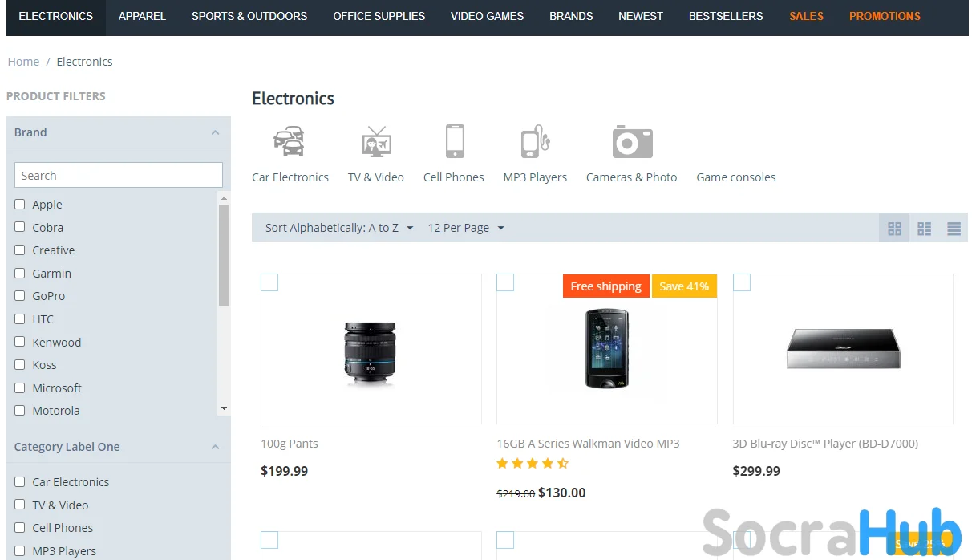This screenshot has width=980, height=560.
Task: Click the Cameras & Photo icon
Action: coord(632,142)
